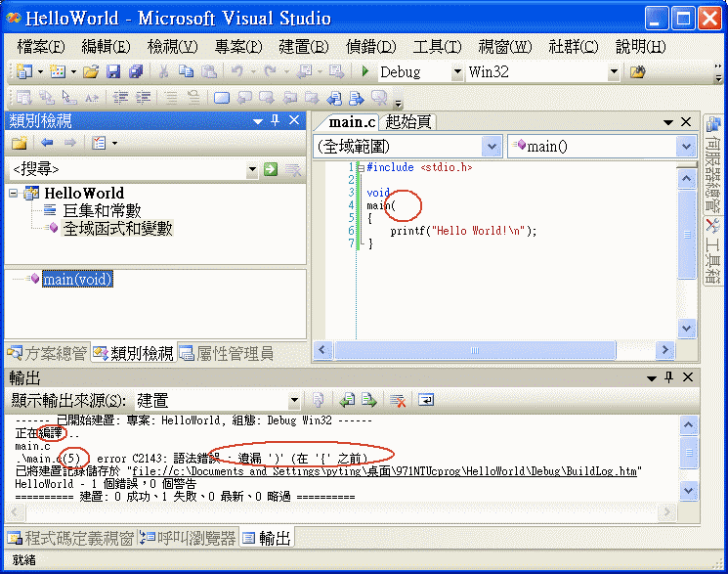This screenshot has height=574, width=728.
Task: Select 全域函式和變數 tree item
Action: (x=117, y=228)
